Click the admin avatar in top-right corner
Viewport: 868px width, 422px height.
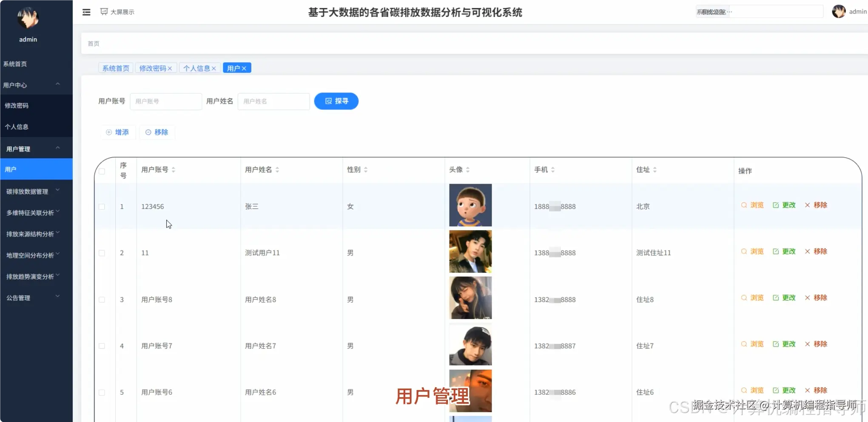[839, 11]
